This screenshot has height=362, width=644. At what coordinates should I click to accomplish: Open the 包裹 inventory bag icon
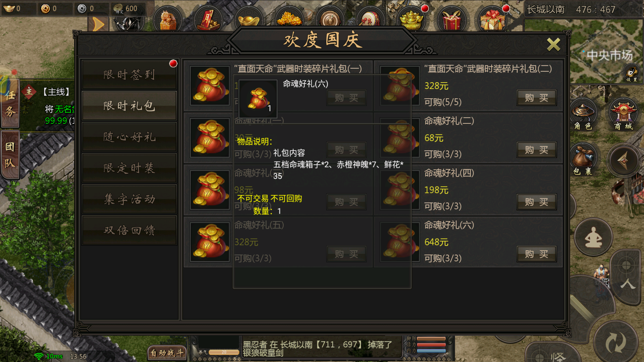click(583, 160)
